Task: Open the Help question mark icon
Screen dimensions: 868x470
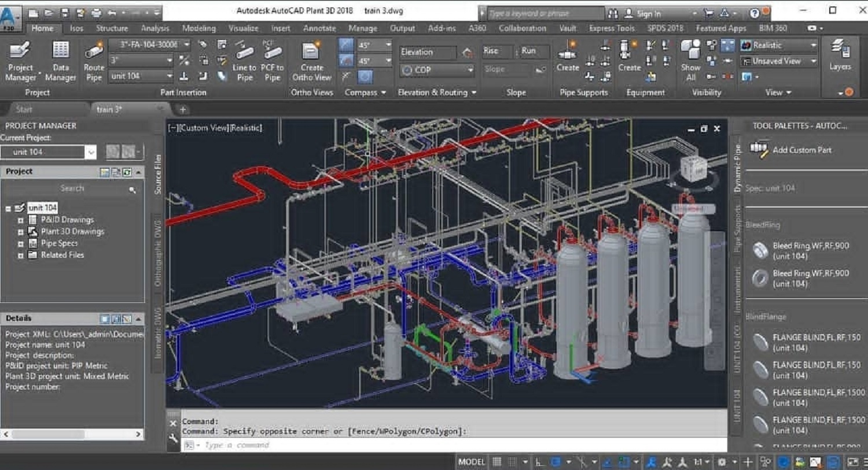Action: 754,13
